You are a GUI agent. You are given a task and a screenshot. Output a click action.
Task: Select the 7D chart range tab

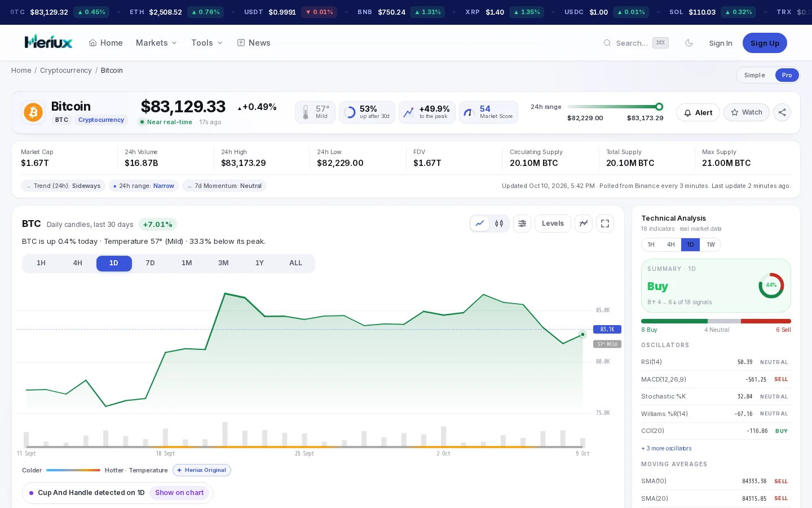click(150, 264)
